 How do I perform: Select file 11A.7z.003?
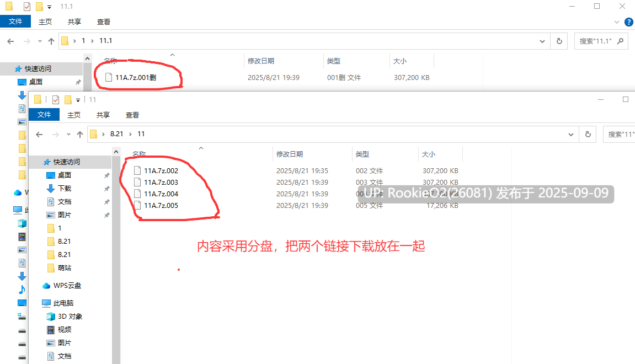pos(161,182)
